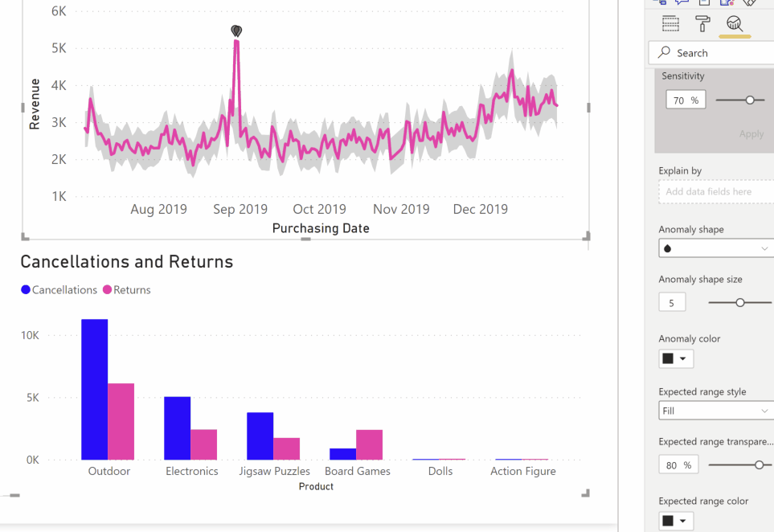This screenshot has width=774, height=532.
Task: Open the Anomaly color picker dropdown
Action: click(676, 358)
